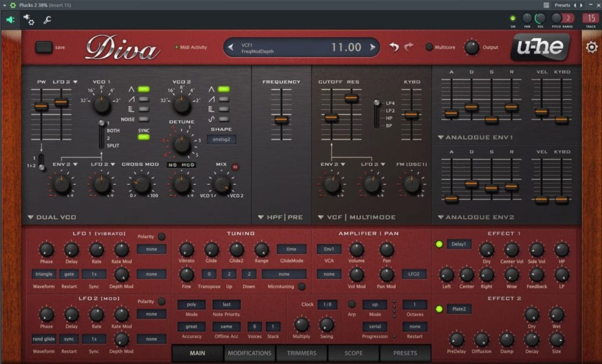Click the speaker icon at top left
The image size is (602, 364).
10,20
